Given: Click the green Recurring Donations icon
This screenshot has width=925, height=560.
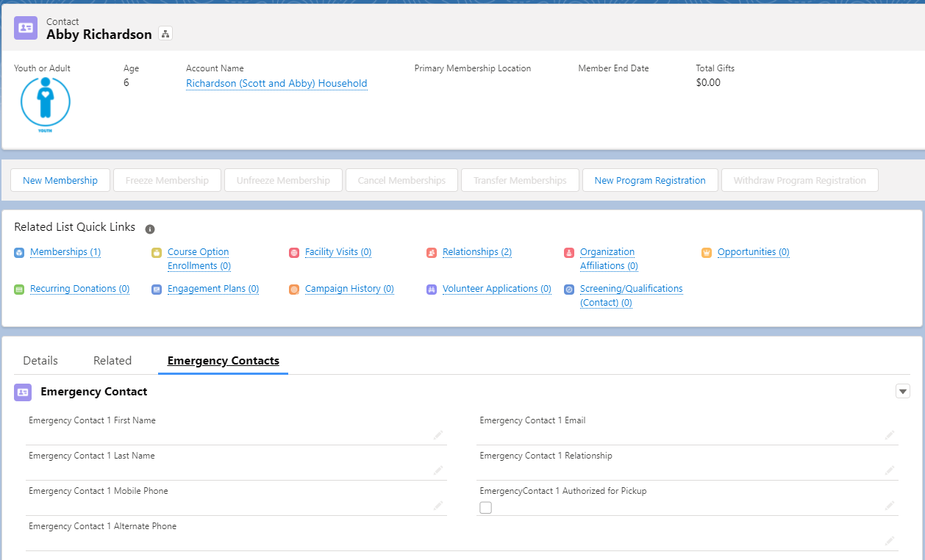Looking at the screenshot, I should pos(18,289).
